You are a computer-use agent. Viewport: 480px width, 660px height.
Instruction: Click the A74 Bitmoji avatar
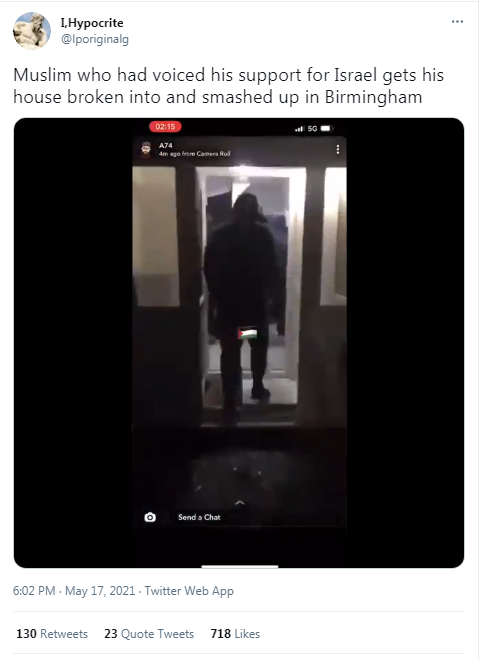146,149
